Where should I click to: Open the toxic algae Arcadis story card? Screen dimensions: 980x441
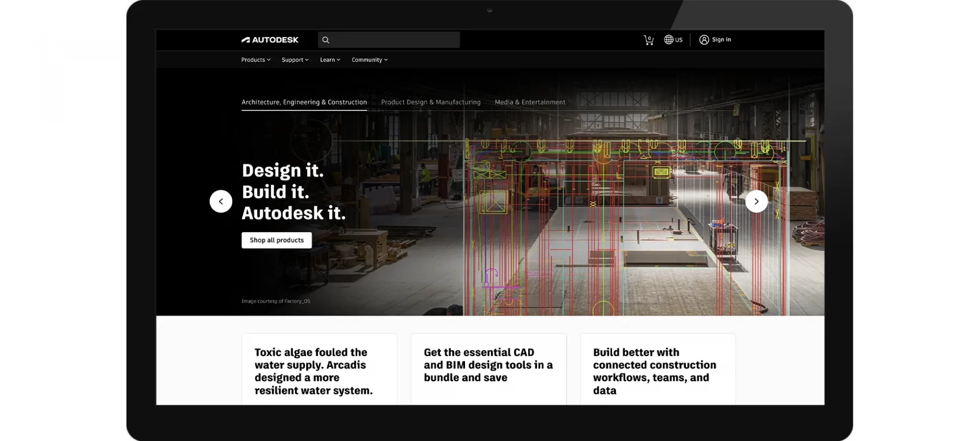pyautogui.click(x=320, y=369)
